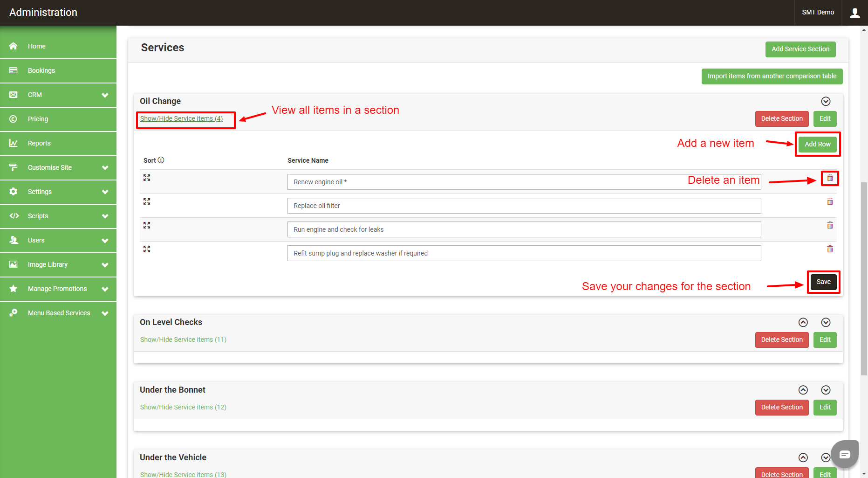Image resolution: width=868 pixels, height=478 pixels.
Task: Click the Bookings card icon in the sidebar
Action: [14, 70]
